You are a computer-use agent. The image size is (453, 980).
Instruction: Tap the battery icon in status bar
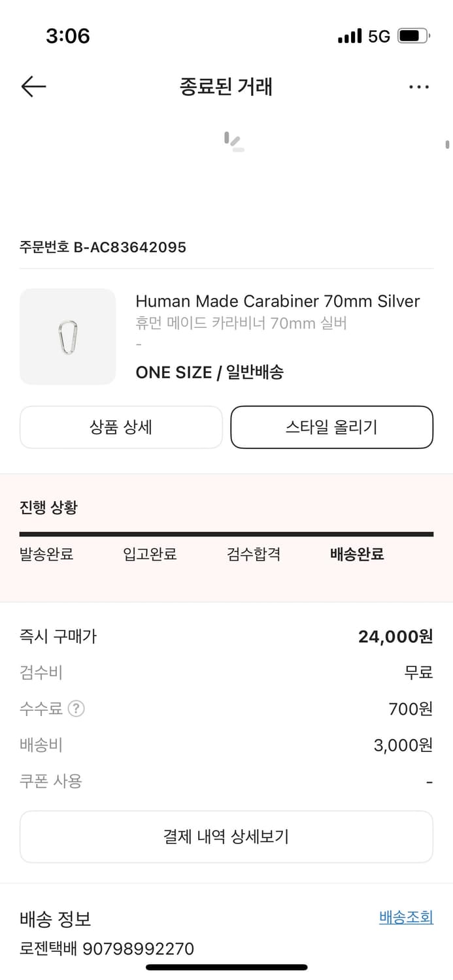pyautogui.click(x=413, y=36)
